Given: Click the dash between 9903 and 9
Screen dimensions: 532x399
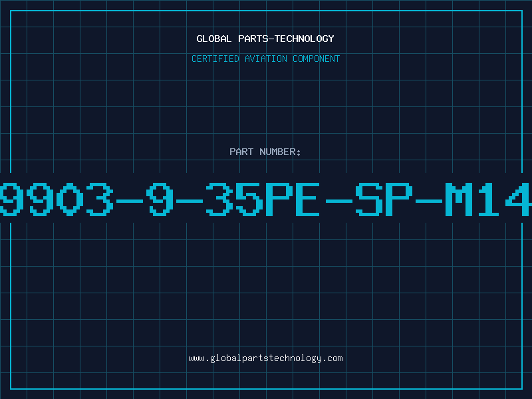Looking at the screenshot, I should (130, 201).
